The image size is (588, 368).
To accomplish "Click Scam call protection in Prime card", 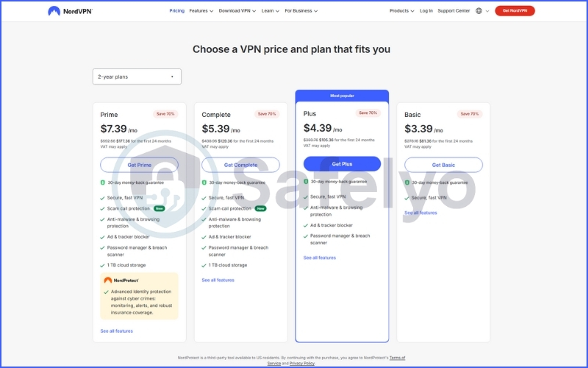I will tap(129, 208).
